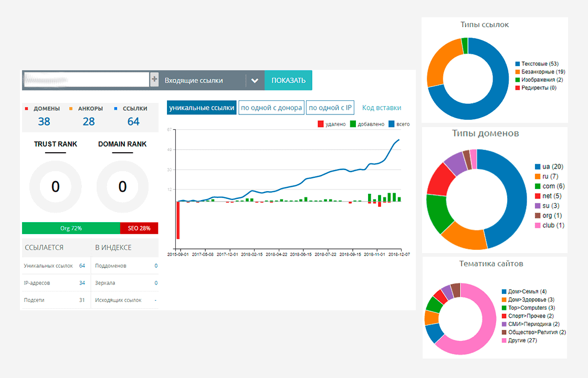Toggle the удалено red legend marker
The width and height of the screenshot is (588, 378).
pos(321,124)
